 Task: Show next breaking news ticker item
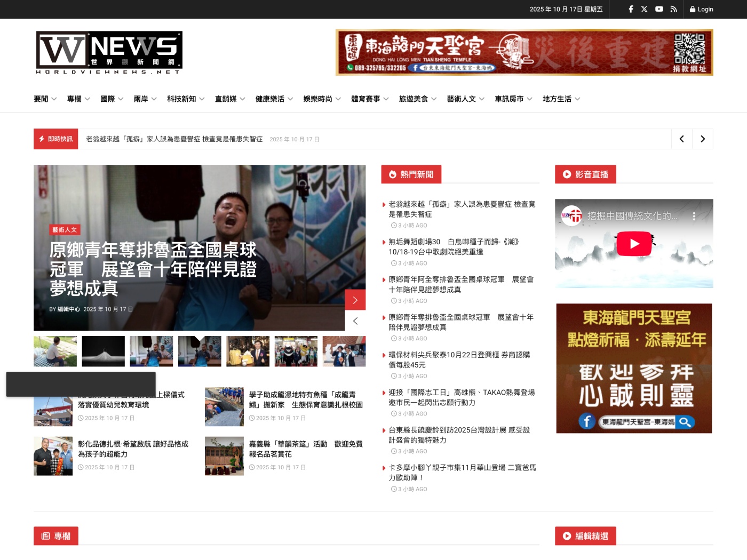[703, 139]
